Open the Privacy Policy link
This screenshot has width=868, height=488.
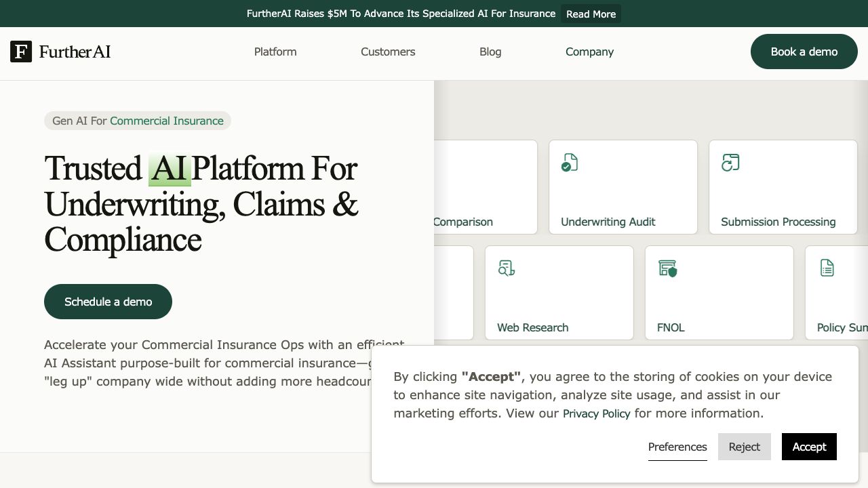click(597, 413)
